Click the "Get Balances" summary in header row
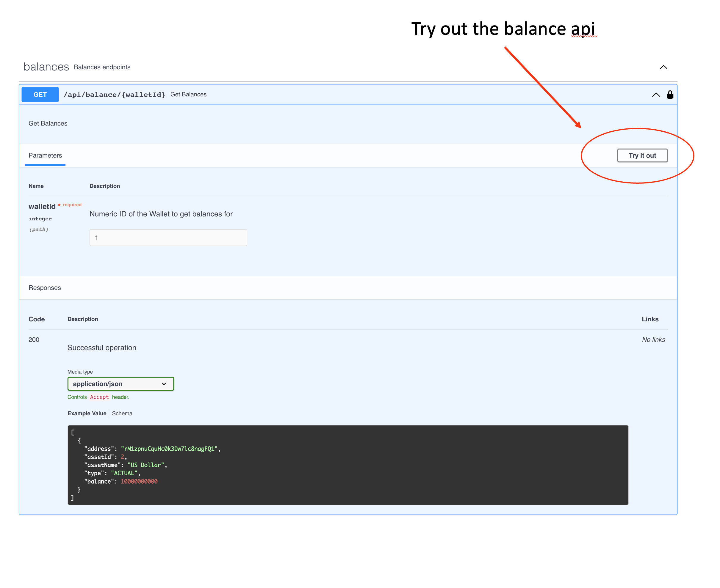The image size is (720, 588). click(x=188, y=95)
